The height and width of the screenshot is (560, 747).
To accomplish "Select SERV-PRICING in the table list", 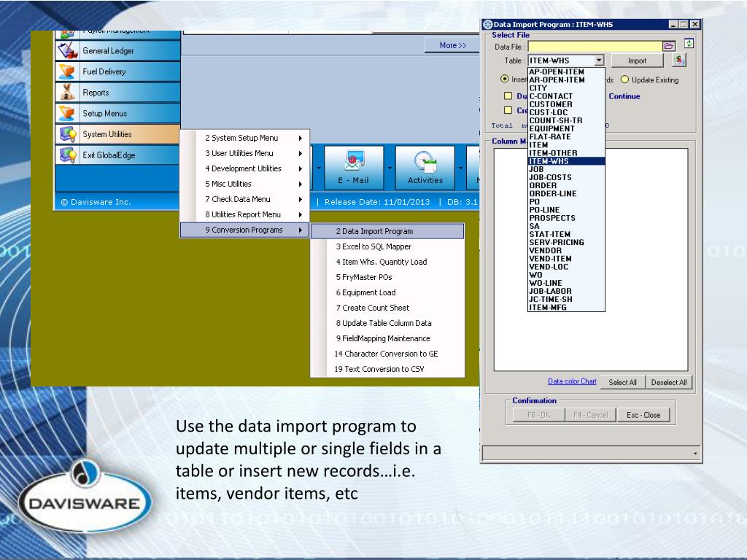I will click(x=566, y=242).
